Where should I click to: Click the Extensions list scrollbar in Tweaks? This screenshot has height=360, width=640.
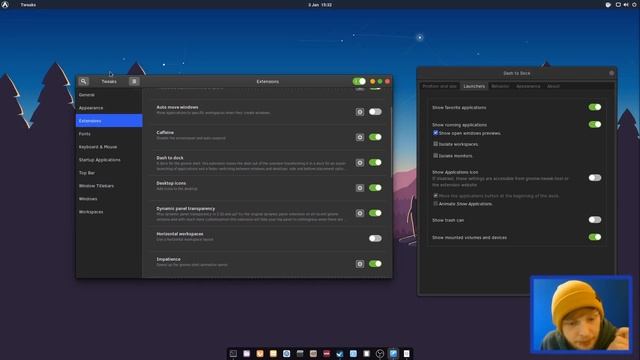[x=391, y=141]
